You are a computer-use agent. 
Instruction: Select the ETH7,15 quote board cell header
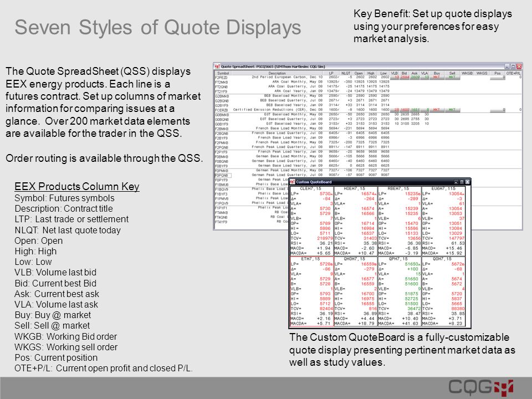click(x=311, y=259)
